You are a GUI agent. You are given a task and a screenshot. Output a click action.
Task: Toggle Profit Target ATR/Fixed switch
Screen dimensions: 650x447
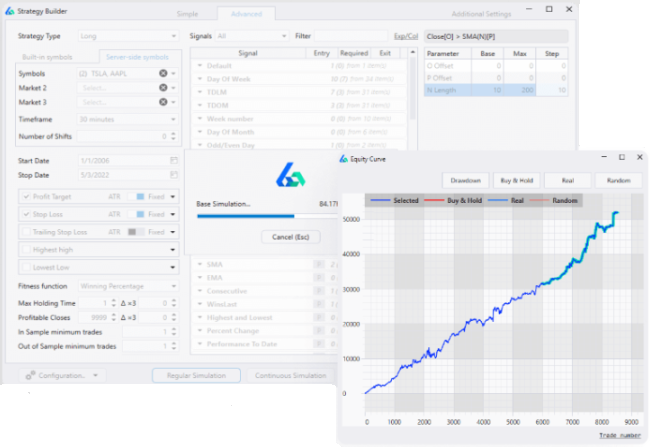(x=136, y=197)
